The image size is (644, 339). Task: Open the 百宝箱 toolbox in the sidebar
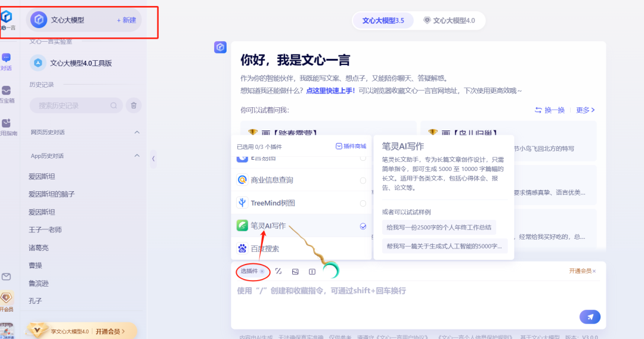(x=7, y=94)
